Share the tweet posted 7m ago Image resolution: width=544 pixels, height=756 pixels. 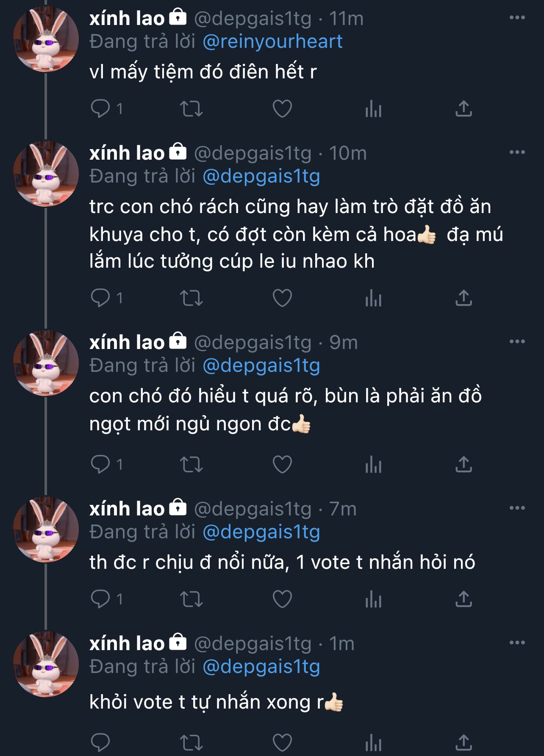[x=464, y=599]
